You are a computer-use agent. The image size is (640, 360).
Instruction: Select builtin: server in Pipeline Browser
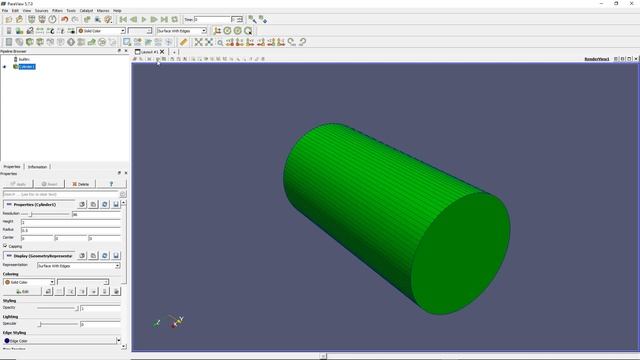24,59
